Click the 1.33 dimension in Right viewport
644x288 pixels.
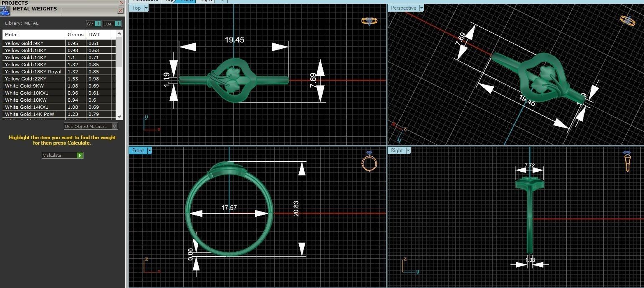tap(530, 260)
